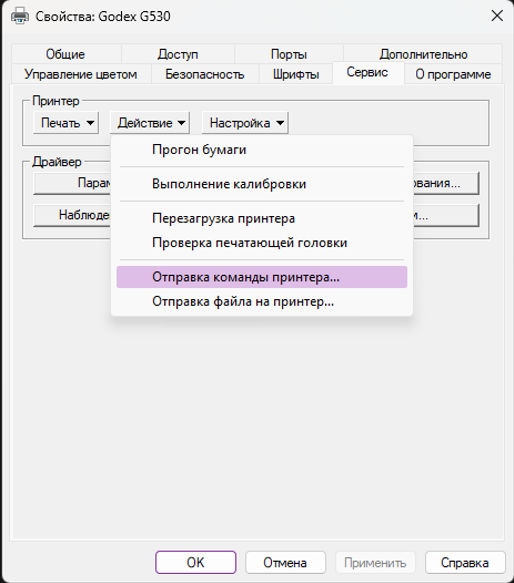Choose Отправка команды принтера menu item

click(x=261, y=277)
